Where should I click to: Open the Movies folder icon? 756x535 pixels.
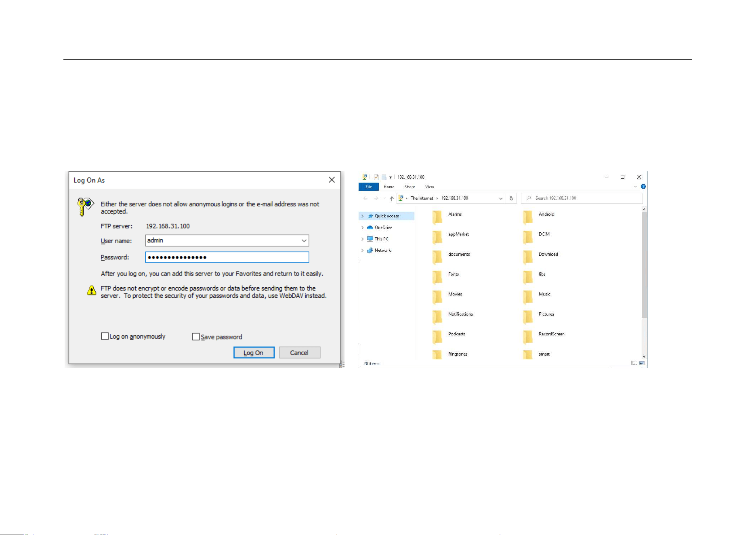pos(437,297)
